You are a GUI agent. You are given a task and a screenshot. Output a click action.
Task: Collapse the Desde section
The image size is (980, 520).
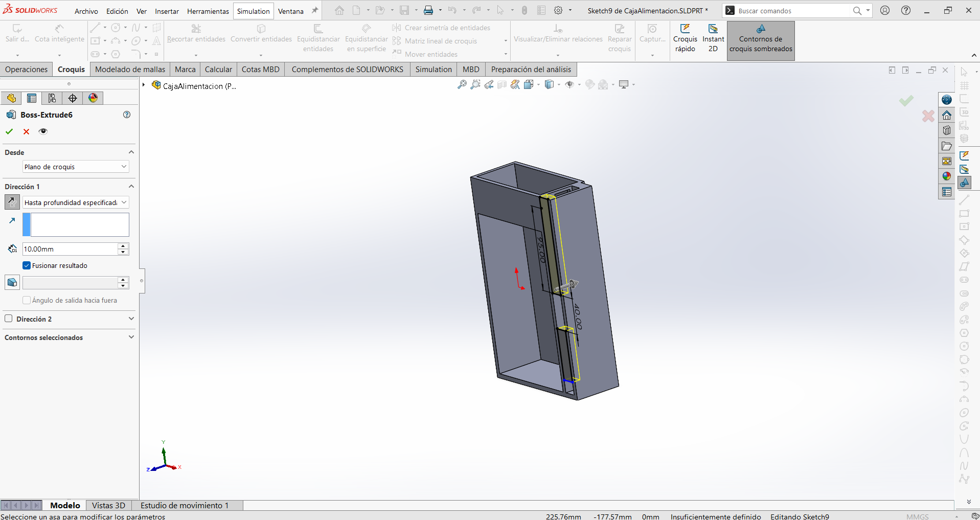[x=131, y=152]
